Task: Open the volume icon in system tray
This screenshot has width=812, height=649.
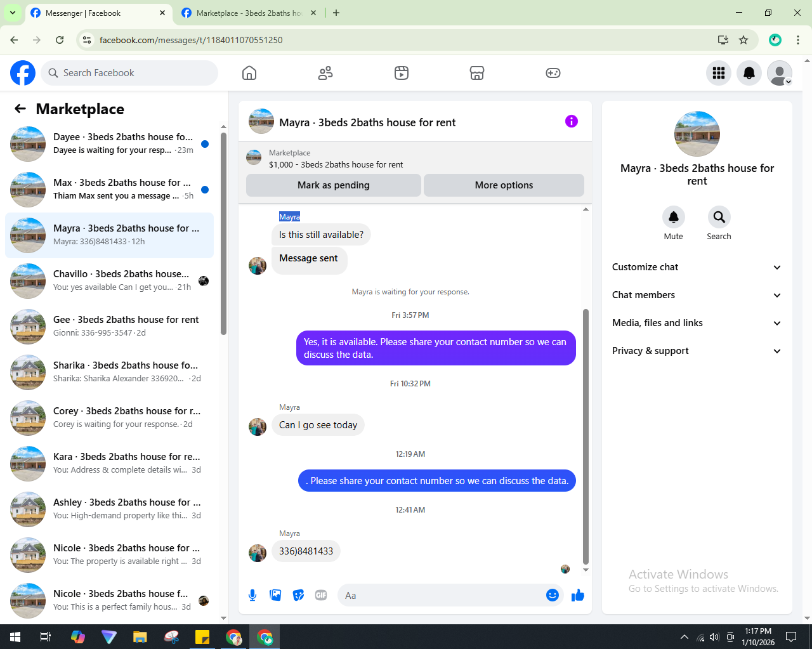Action: click(x=715, y=637)
